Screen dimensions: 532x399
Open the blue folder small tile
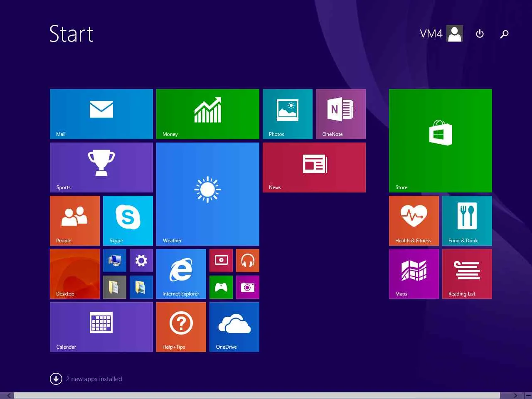(x=141, y=287)
